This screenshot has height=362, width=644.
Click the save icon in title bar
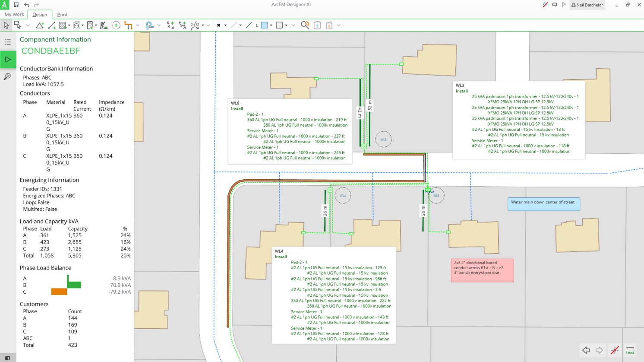pyautogui.click(x=16, y=5)
